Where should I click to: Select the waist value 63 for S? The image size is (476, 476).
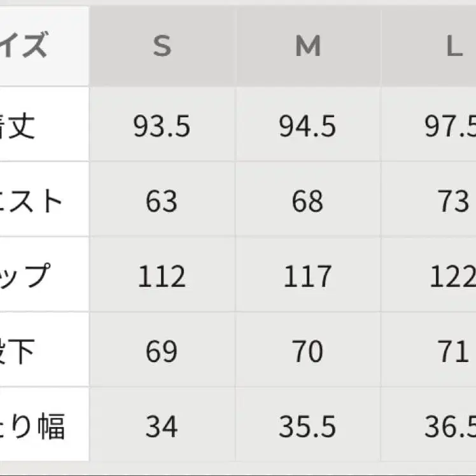coord(162,202)
